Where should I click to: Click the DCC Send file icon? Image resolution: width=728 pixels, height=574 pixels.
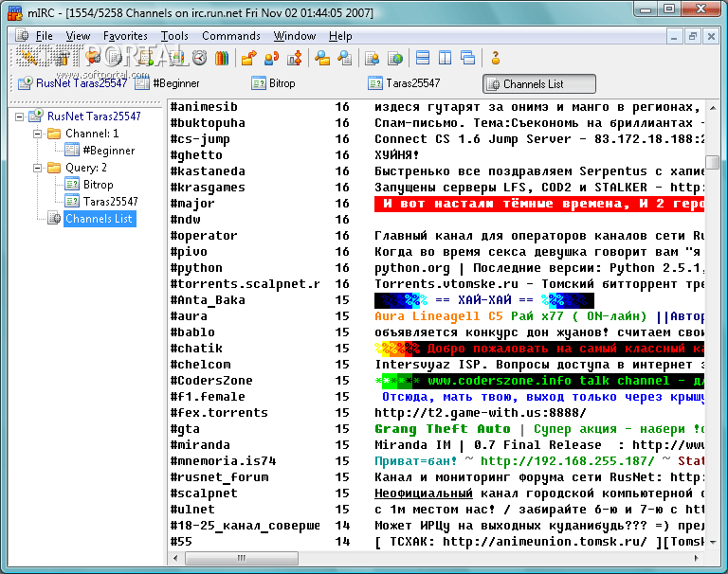click(x=250, y=59)
